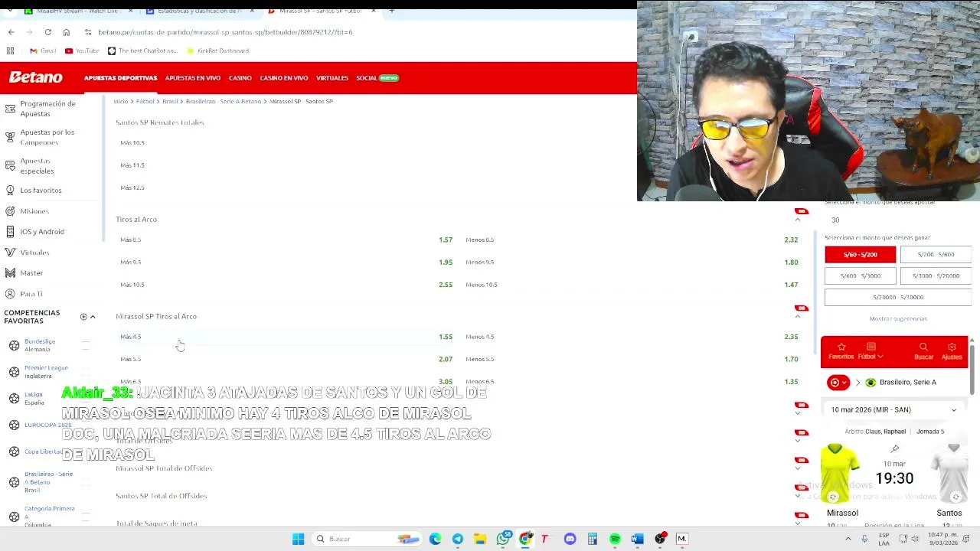Go to Brasileirao Serie A Betano breadcrumb
The width and height of the screenshot is (980, 551).
point(224,101)
